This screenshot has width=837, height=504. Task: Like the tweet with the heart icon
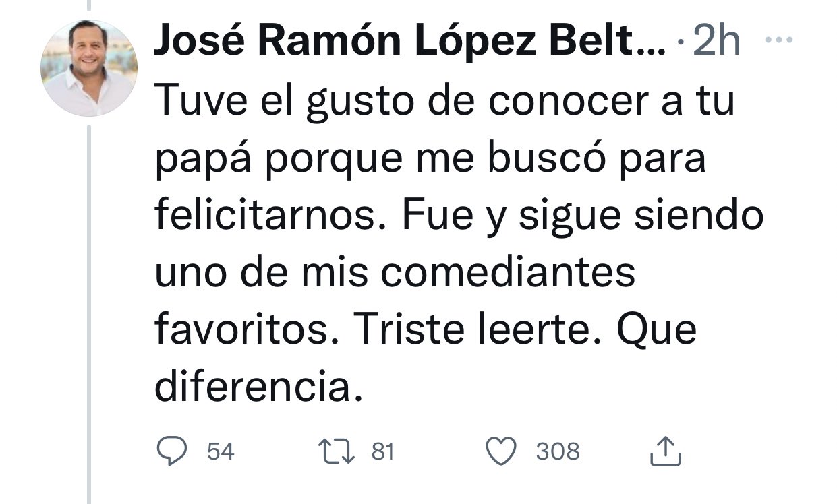500,451
